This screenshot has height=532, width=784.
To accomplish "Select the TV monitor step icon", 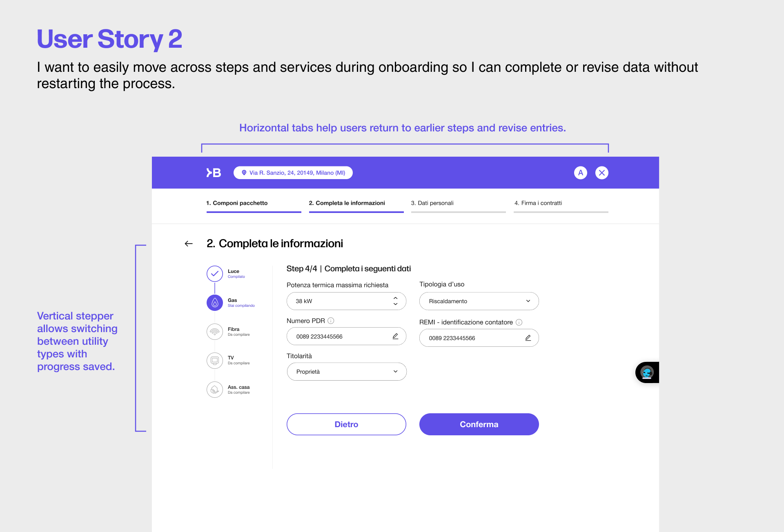I will (x=214, y=360).
